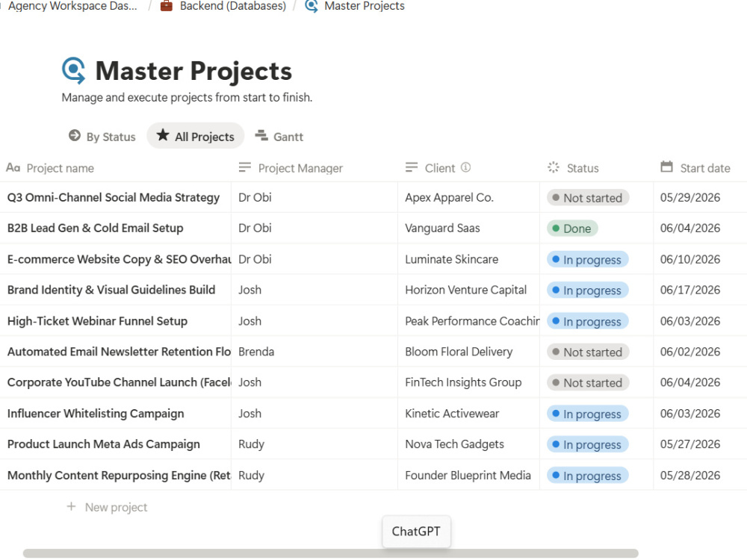Click the 06/17/2026 start date cell
Viewport: 747px width, 560px height.
[x=701, y=290]
